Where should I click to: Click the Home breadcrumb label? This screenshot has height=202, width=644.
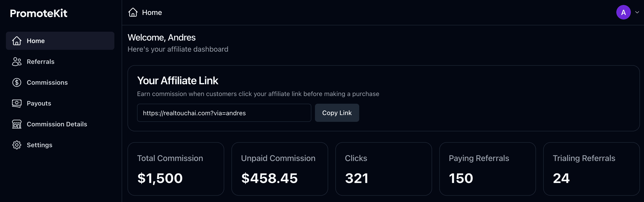(x=152, y=12)
